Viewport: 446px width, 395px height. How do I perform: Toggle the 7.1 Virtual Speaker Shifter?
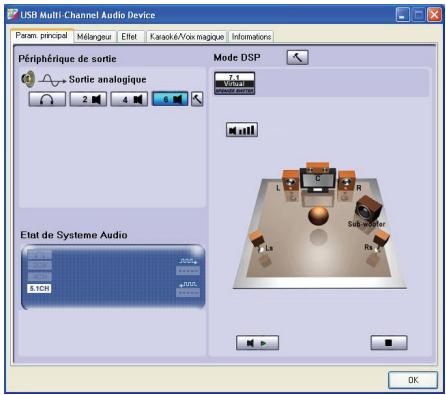235,83
